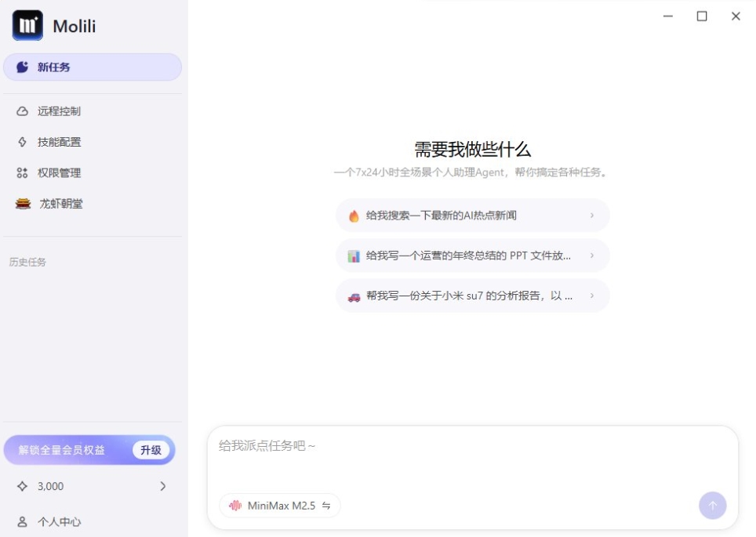Click the lightning icon for 技能配置
This screenshot has width=756, height=537.
[22, 142]
